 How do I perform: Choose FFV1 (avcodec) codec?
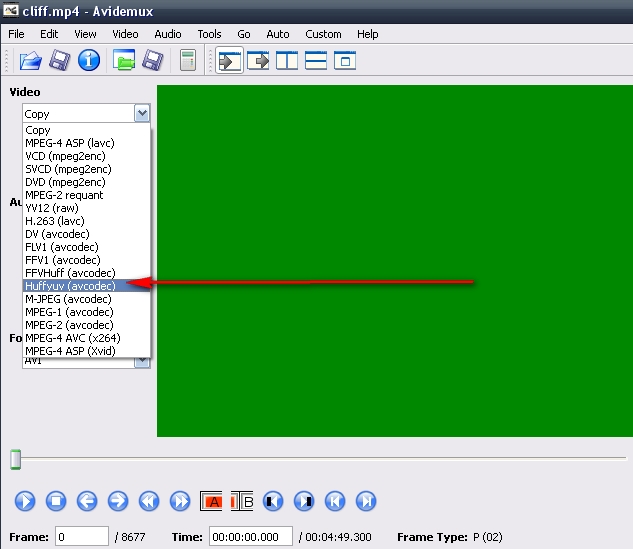point(87,260)
